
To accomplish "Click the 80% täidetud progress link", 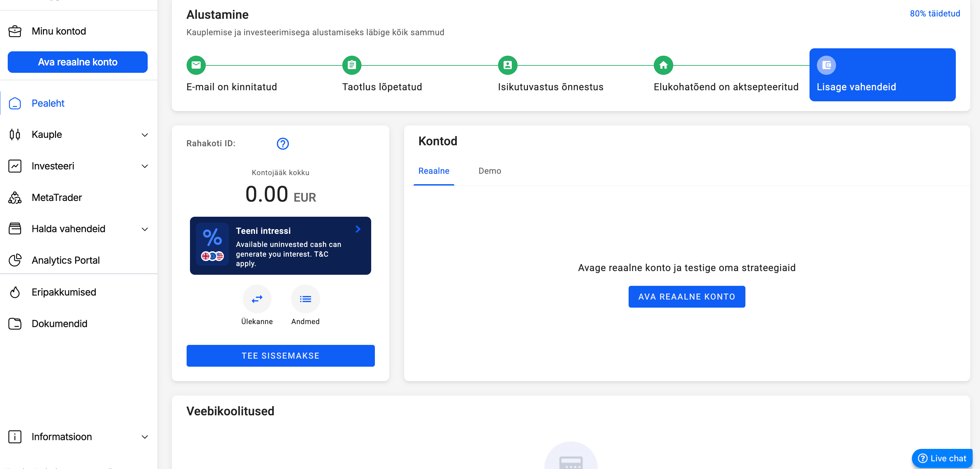I will pyautogui.click(x=935, y=14).
